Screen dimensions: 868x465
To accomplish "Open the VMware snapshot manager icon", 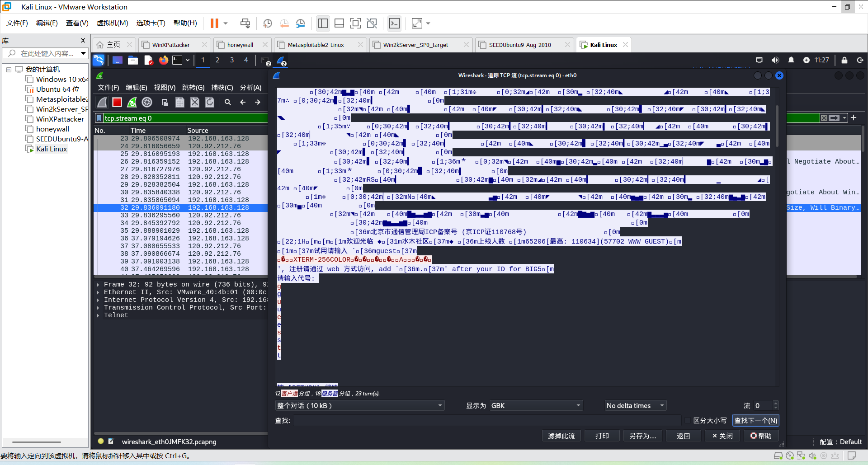I will 301,23.
